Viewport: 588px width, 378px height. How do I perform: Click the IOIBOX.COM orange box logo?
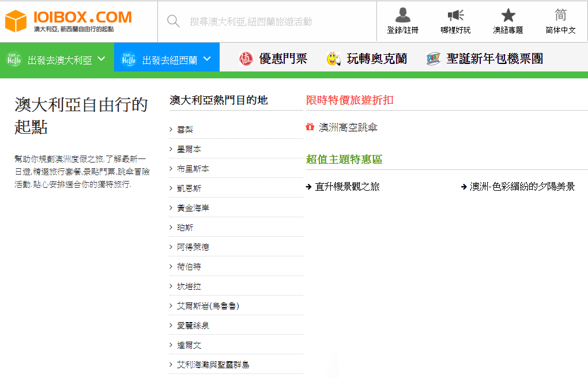(16, 21)
